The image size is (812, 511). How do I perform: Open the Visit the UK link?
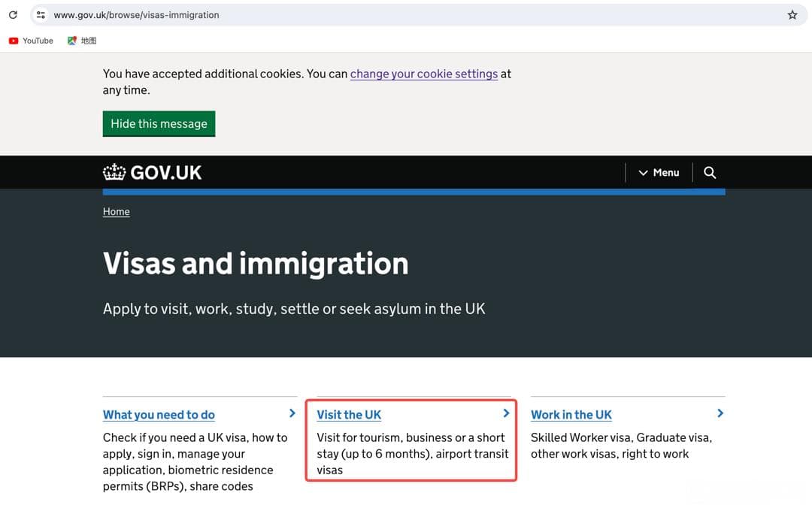pyautogui.click(x=349, y=415)
